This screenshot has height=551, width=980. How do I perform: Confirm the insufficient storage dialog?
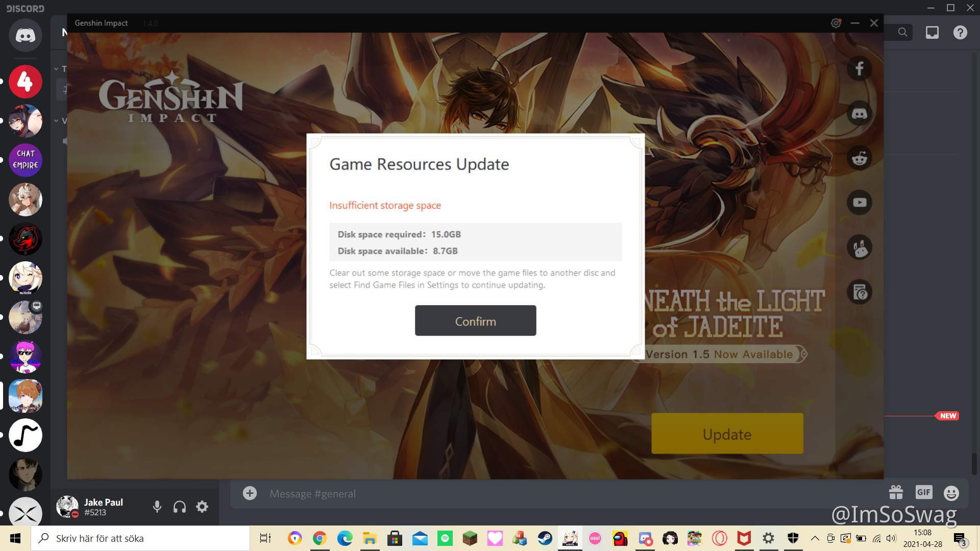click(475, 321)
